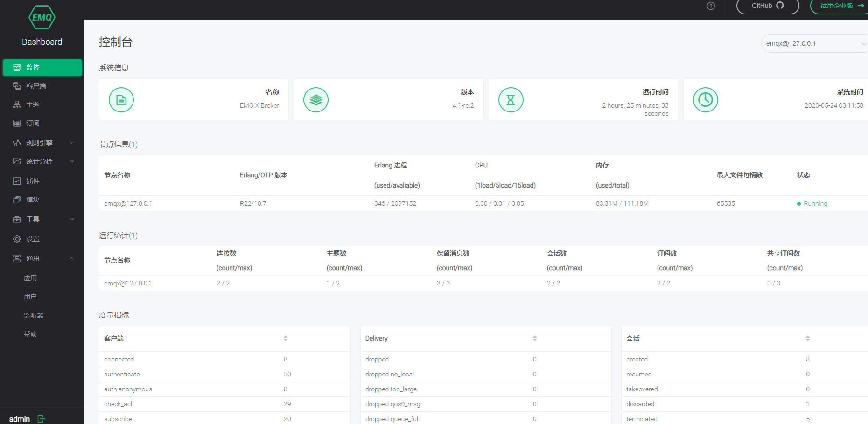Click the layers icon in the 版本 card
The image size is (868, 424).
316,100
